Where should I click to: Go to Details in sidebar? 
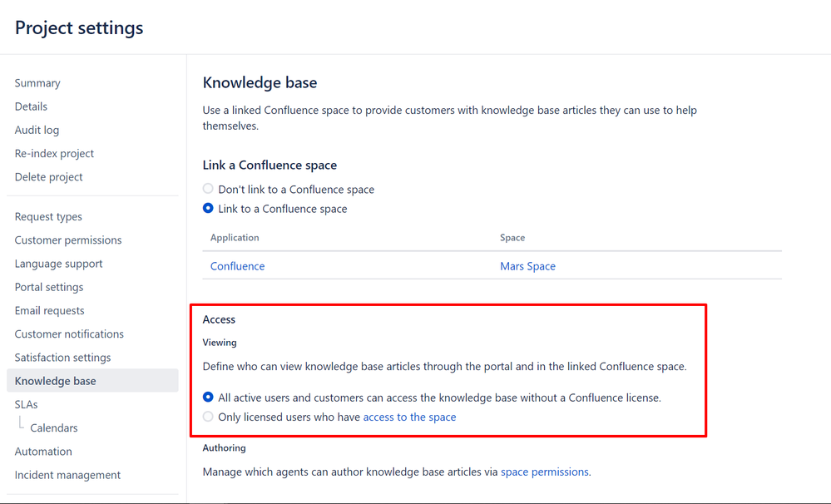tap(31, 106)
